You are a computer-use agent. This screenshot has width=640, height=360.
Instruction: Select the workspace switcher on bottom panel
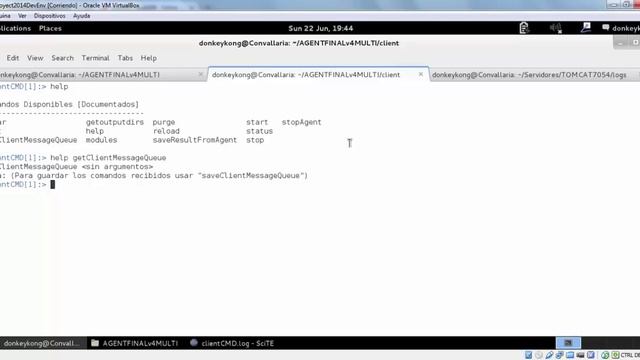(568, 343)
